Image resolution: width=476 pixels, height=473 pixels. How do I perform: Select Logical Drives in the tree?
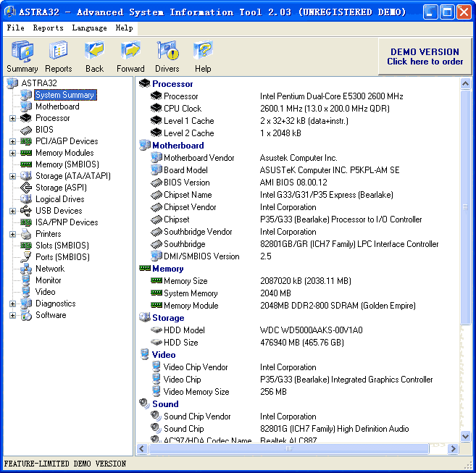[59, 199]
